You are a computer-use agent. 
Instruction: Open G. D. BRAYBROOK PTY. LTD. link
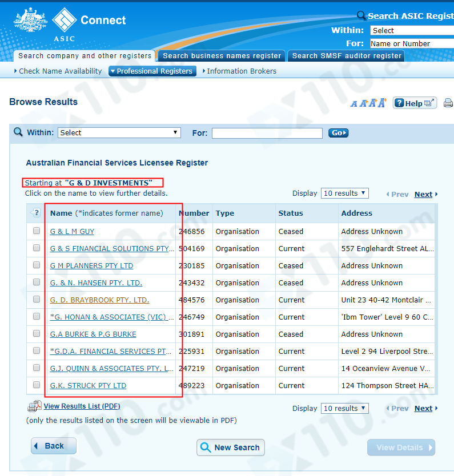click(x=99, y=300)
